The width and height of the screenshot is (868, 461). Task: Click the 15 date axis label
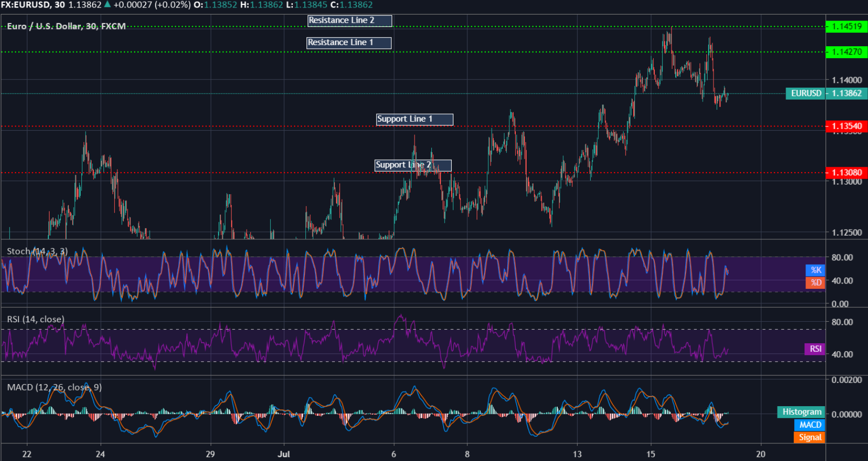tap(650, 455)
